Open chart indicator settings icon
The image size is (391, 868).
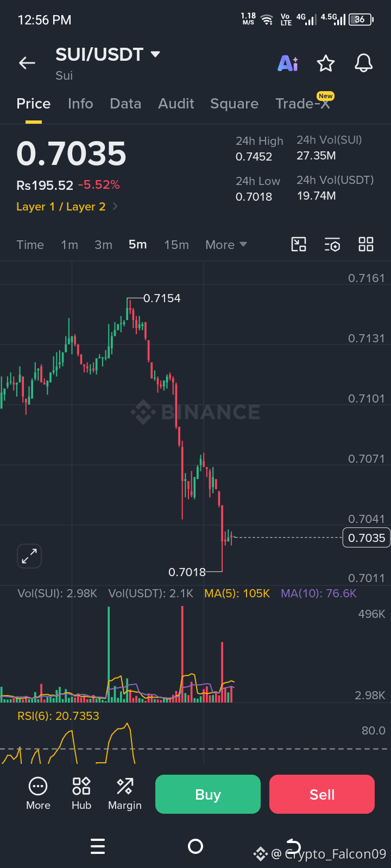coord(332,245)
